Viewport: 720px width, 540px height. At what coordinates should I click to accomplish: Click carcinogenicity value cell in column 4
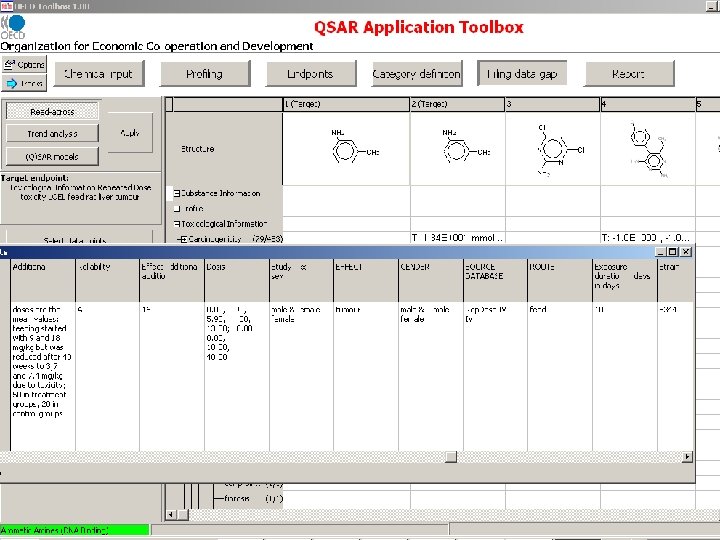pos(648,238)
